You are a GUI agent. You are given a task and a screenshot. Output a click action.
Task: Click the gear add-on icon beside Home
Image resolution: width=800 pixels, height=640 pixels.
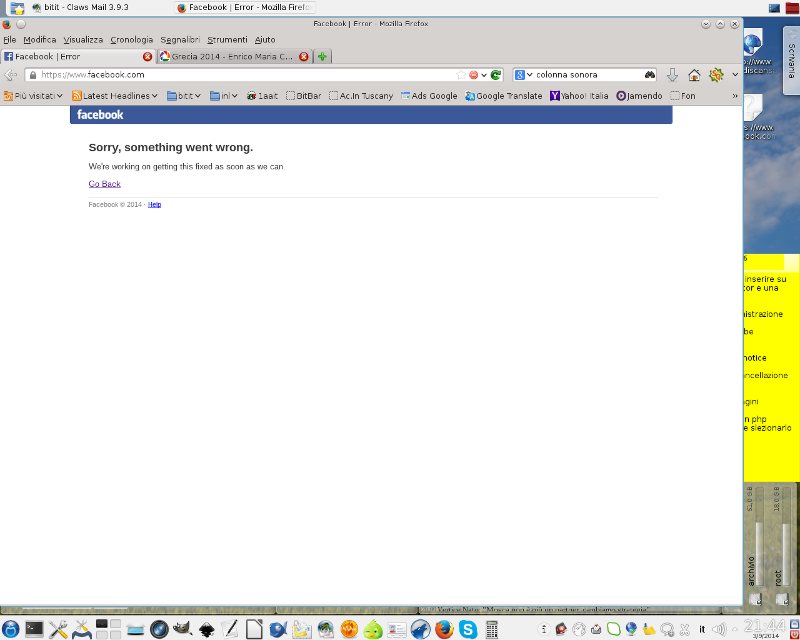[716, 75]
